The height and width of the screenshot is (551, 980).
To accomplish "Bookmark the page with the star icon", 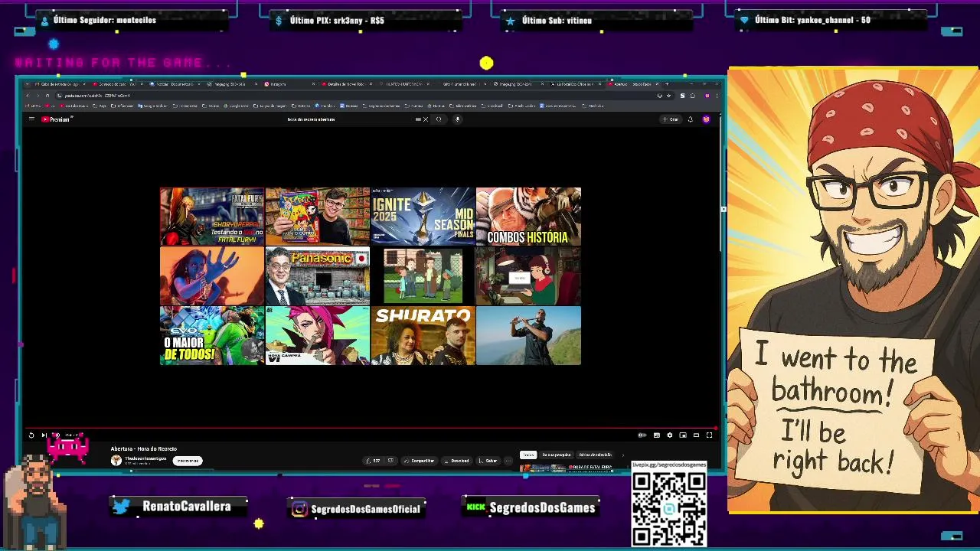I will [x=669, y=96].
